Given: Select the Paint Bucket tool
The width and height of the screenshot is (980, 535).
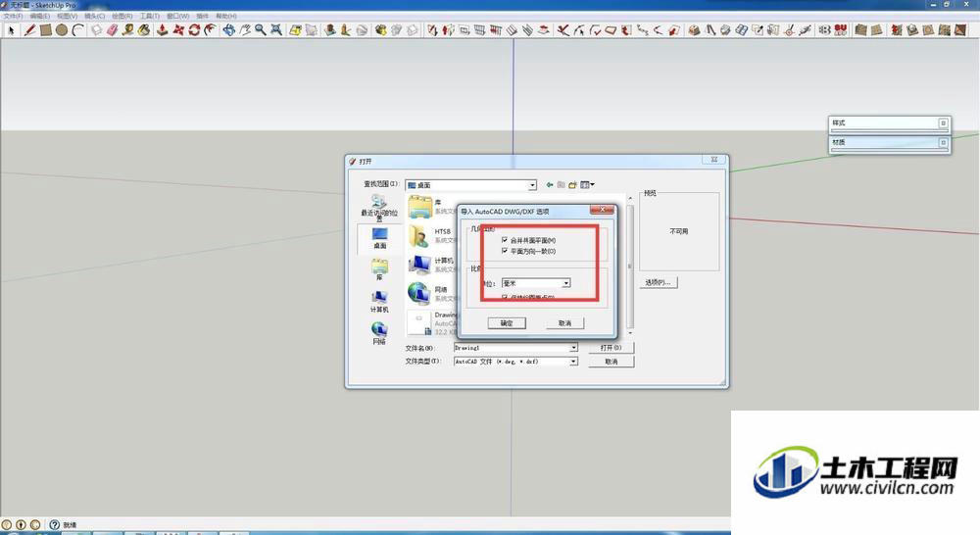Looking at the screenshot, I should tap(144, 30).
